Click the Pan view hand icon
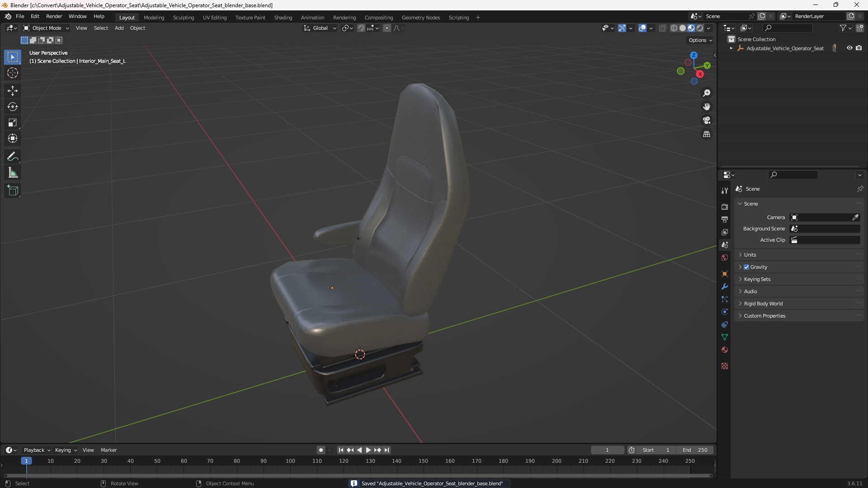The image size is (868, 488). pyautogui.click(x=707, y=107)
